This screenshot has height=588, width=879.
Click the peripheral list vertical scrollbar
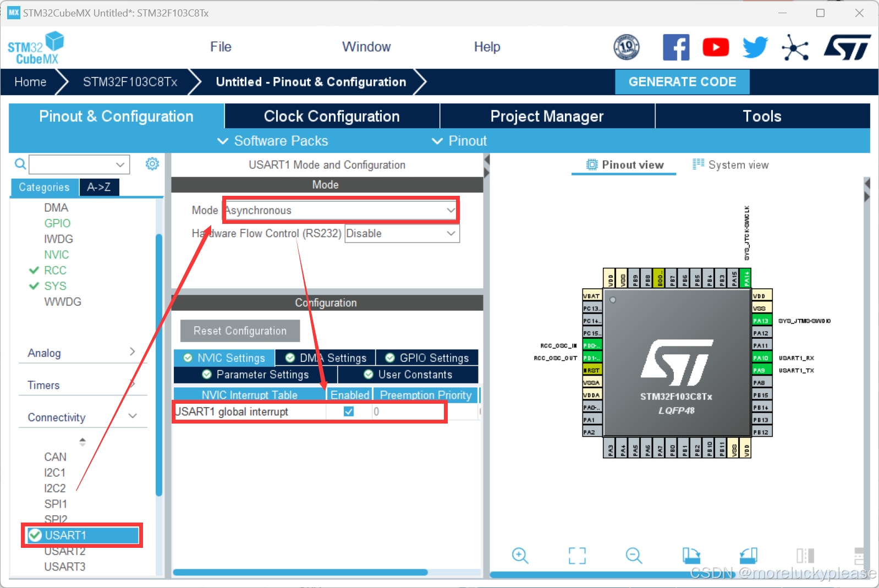159,365
